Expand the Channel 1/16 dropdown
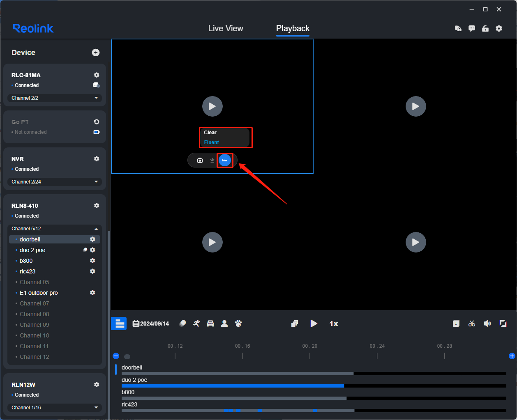 coord(55,408)
